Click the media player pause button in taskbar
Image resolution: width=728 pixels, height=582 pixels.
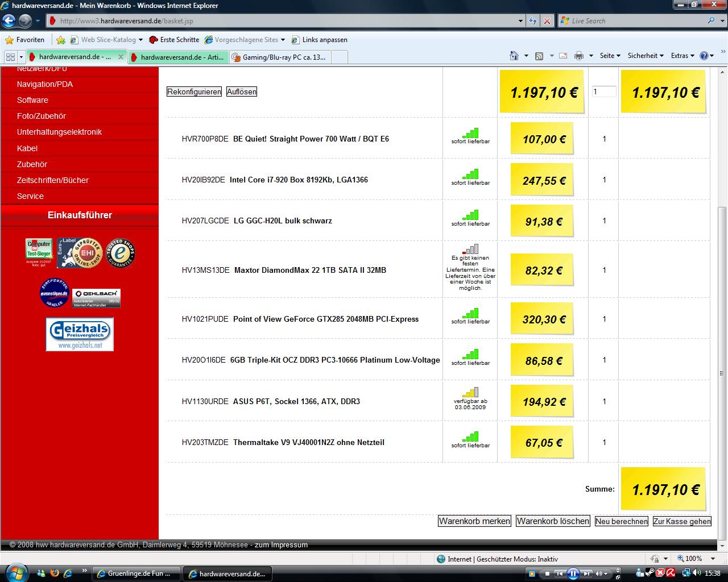[573, 573]
